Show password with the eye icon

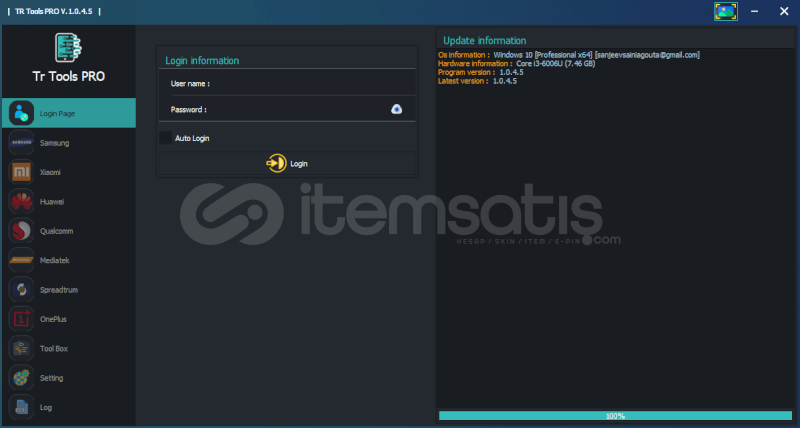[396, 109]
